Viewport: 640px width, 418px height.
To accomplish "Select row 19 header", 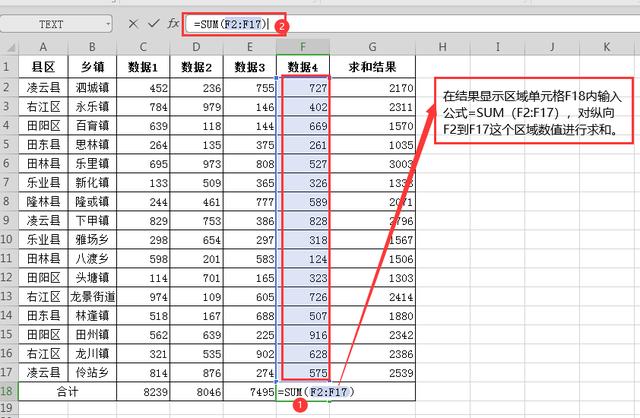I will [7, 408].
